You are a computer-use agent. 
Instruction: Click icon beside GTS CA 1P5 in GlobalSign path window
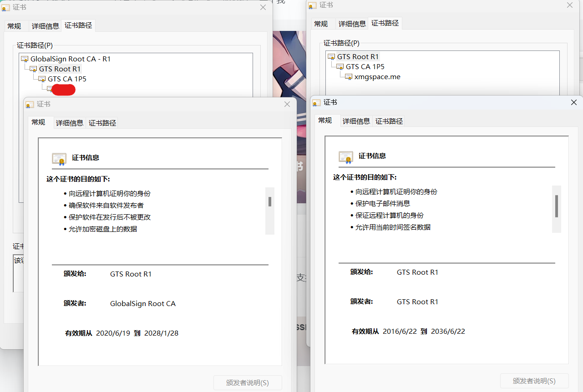[x=42, y=79]
